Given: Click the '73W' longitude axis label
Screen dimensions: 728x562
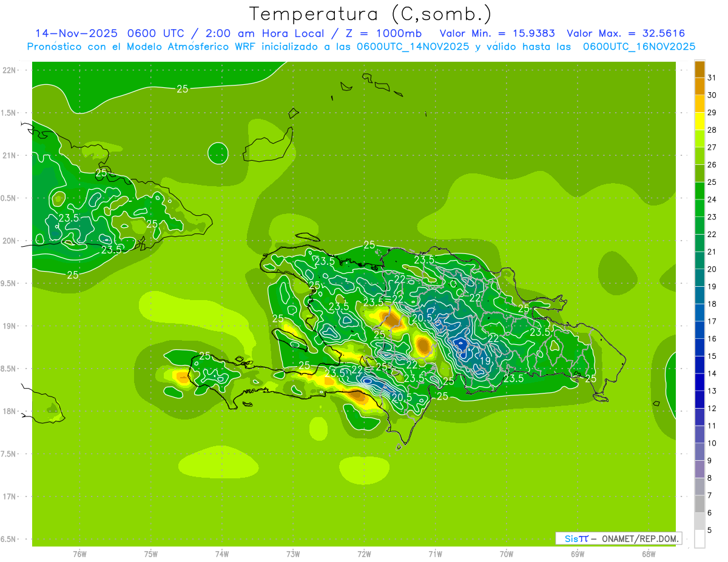Looking at the screenshot, I should coord(293,554).
